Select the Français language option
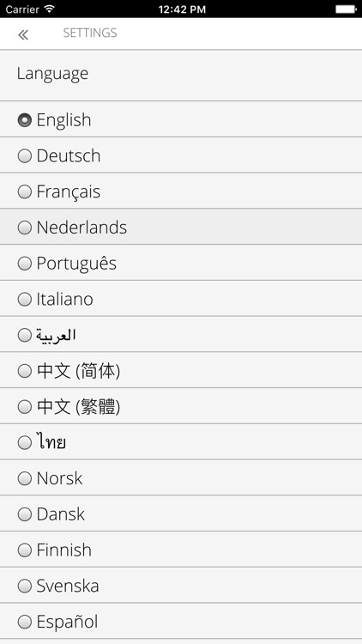 pyautogui.click(x=181, y=191)
